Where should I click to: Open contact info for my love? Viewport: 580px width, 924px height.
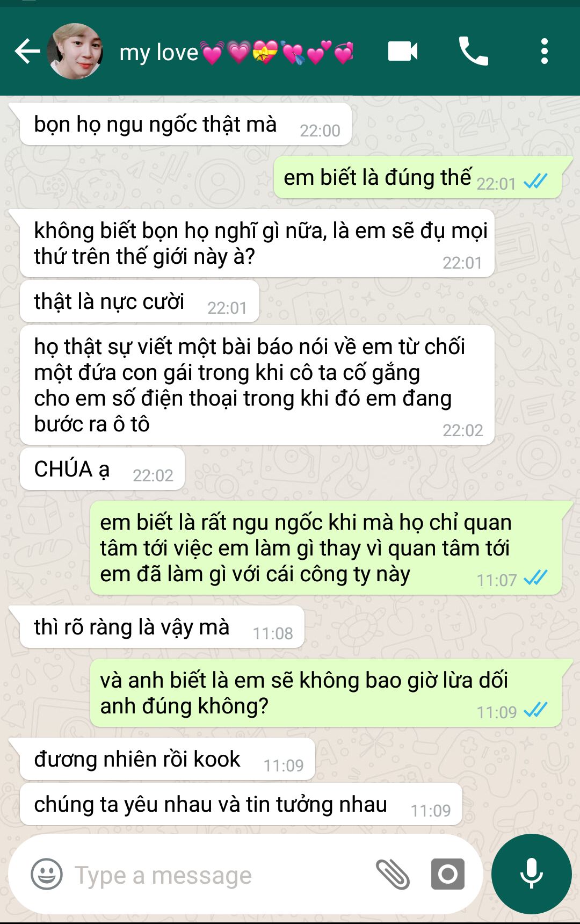[236, 52]
